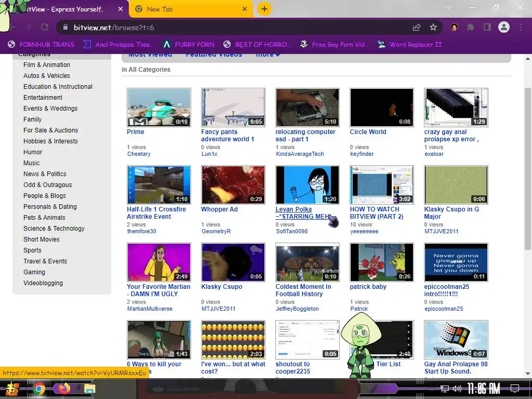Screen dimensions: 532x399
Task: Close the BitView tab
Action: click(x=121, y=9)
